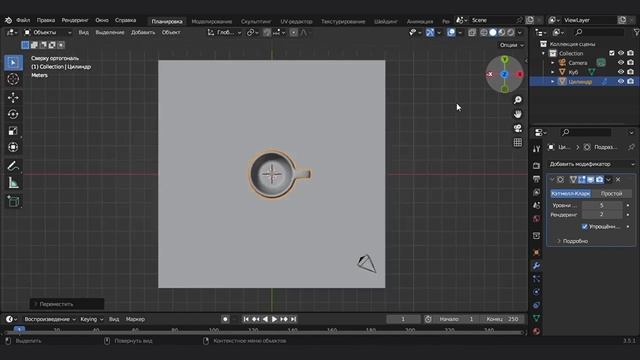The image size is (640, 360).
Task: Remove modifier with the X button
Action: click(x=618, y=180)
